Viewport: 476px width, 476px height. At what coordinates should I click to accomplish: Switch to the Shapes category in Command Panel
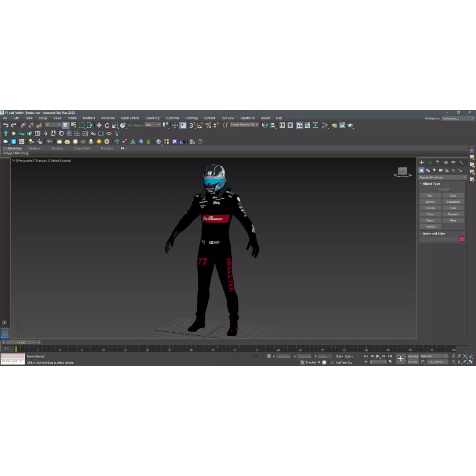428,170
